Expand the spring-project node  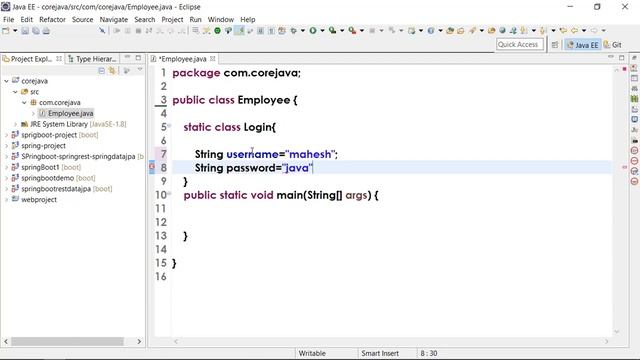click(x=7, y=146)
